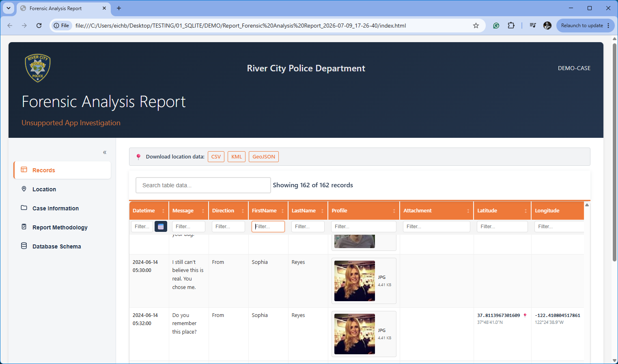Click the Location pin icon in sidebar
618x364 pixels.
24,189
